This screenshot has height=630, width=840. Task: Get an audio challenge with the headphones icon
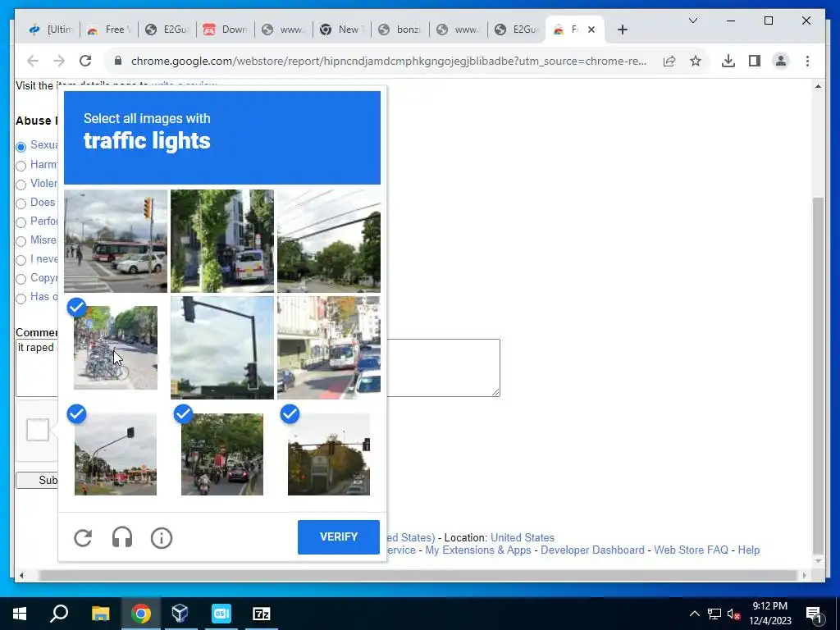pos(122,537)
